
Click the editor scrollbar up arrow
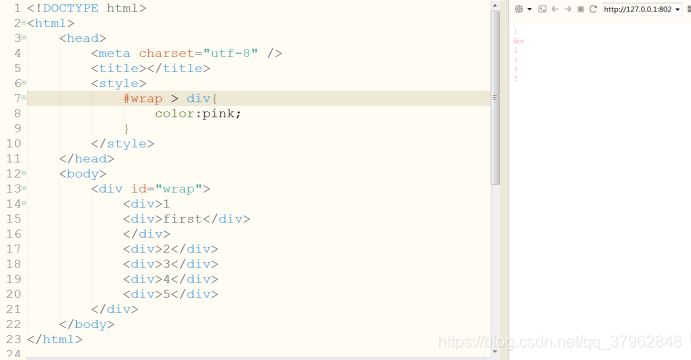[x=495, y=5]
